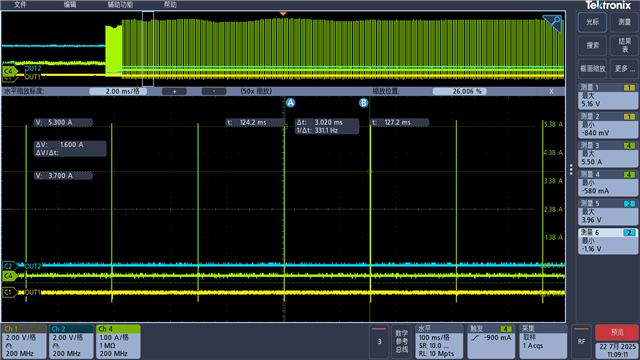
Task: Click the zoom plus button
Action: (174, 91)
